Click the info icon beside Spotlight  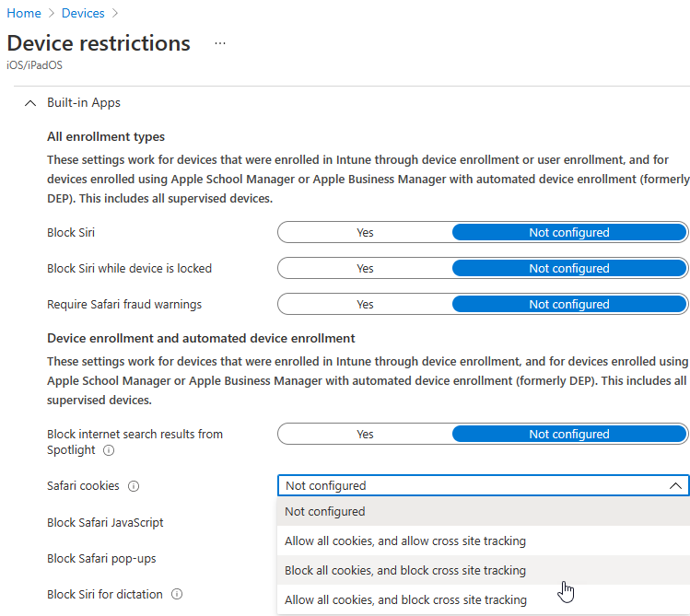click(x=109, y=450)
